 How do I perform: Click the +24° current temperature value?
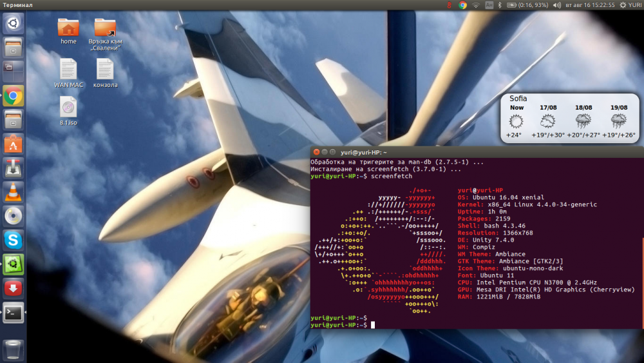point(514,135)
